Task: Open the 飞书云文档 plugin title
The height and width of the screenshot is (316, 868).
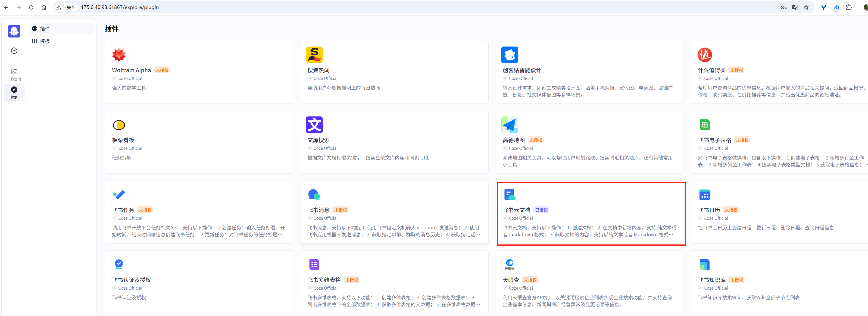Action: [516, 210]
